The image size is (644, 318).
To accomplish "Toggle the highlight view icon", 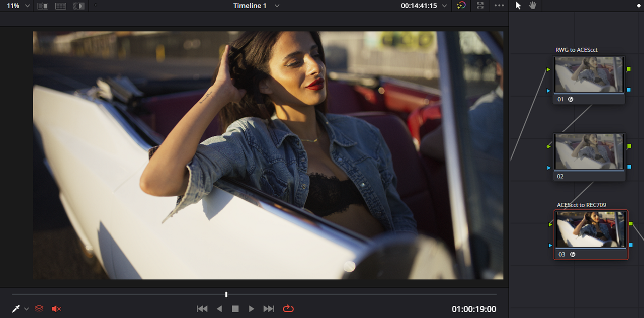I will (78, 6).
